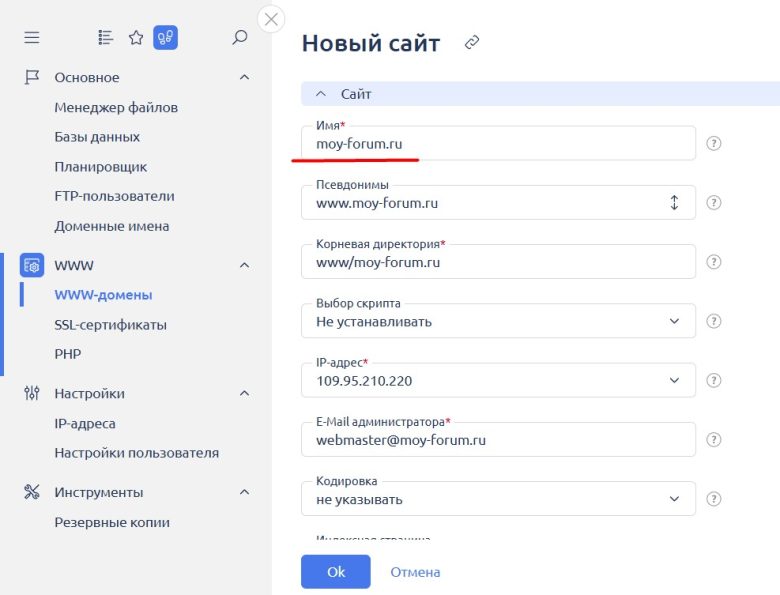Collapse the Сайт section

[321, 94]
